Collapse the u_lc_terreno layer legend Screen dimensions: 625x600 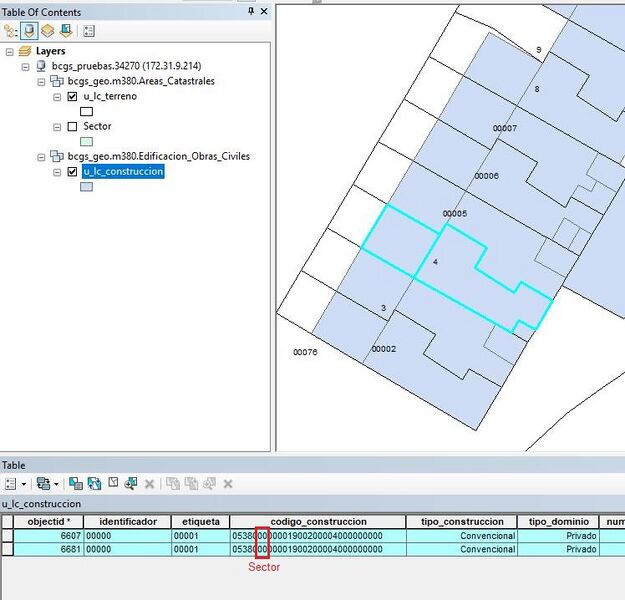(x=57, y=97)
